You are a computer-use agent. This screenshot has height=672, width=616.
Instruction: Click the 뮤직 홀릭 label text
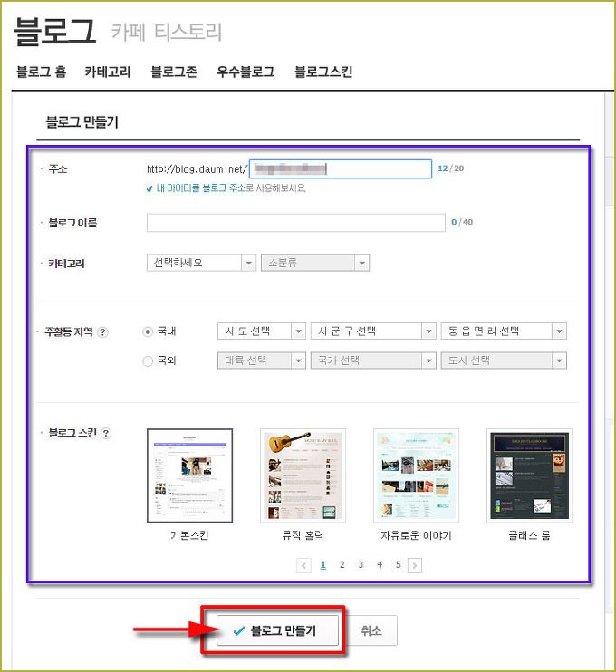click(x=303, y=535)
